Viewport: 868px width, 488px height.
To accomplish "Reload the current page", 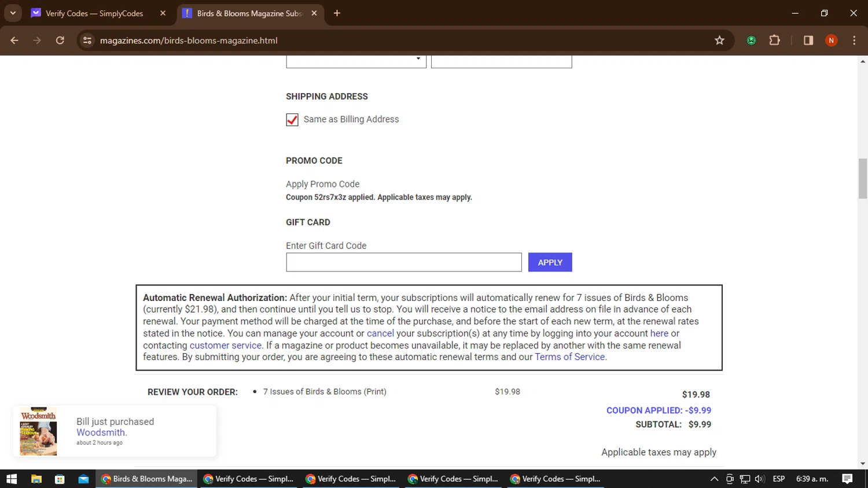I will click(x=60, y=41).
